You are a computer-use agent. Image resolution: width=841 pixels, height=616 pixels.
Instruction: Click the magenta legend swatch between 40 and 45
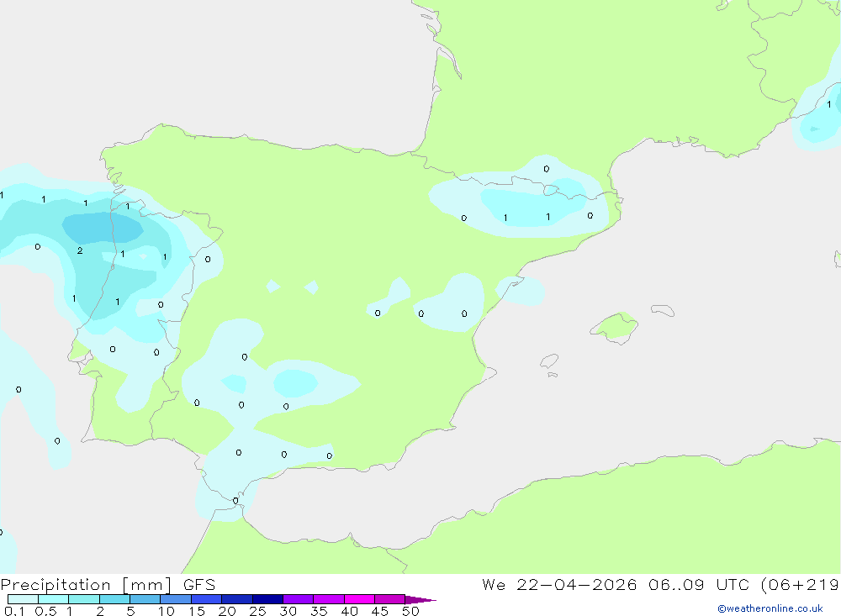pyautogui.click(x=359, y=599)
